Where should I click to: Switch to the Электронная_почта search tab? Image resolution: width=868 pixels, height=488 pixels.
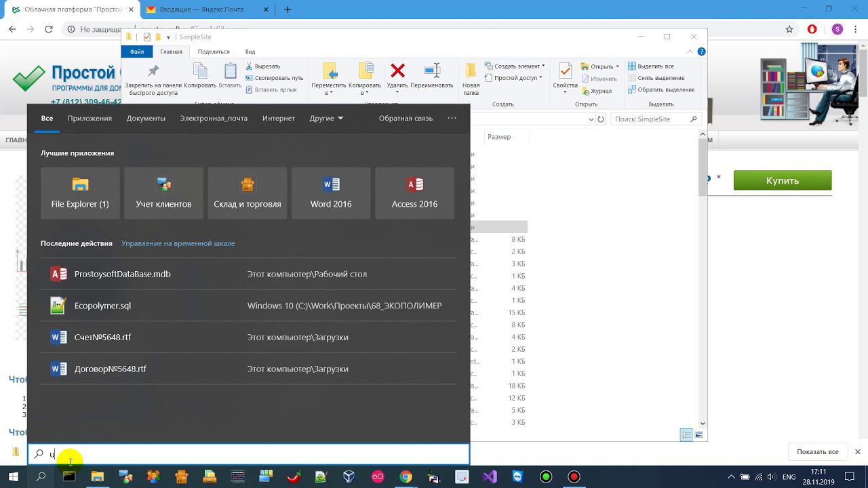pos(214,118)
